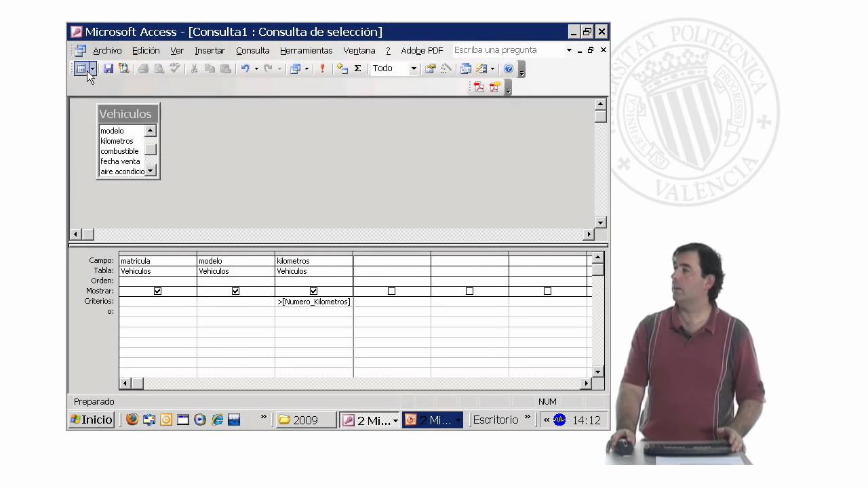The height and width of the screenshot is (488, 868).
Task: Click the Show Table icon
Action: pyautogui.click(x=342, y=68)
